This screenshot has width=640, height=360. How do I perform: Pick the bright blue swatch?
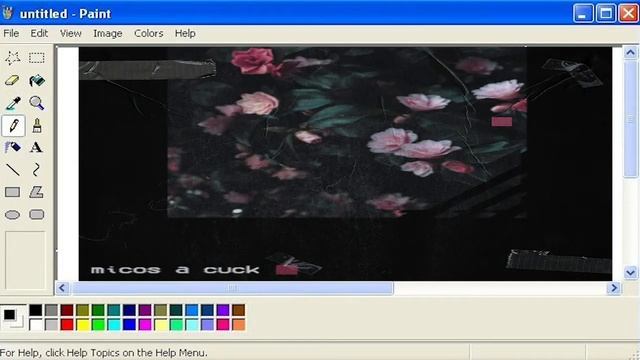(129, 324)
